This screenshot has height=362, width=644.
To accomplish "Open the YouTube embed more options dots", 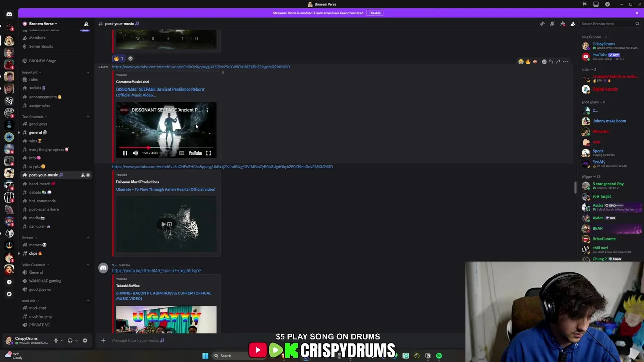I will (x=207, y=110).
